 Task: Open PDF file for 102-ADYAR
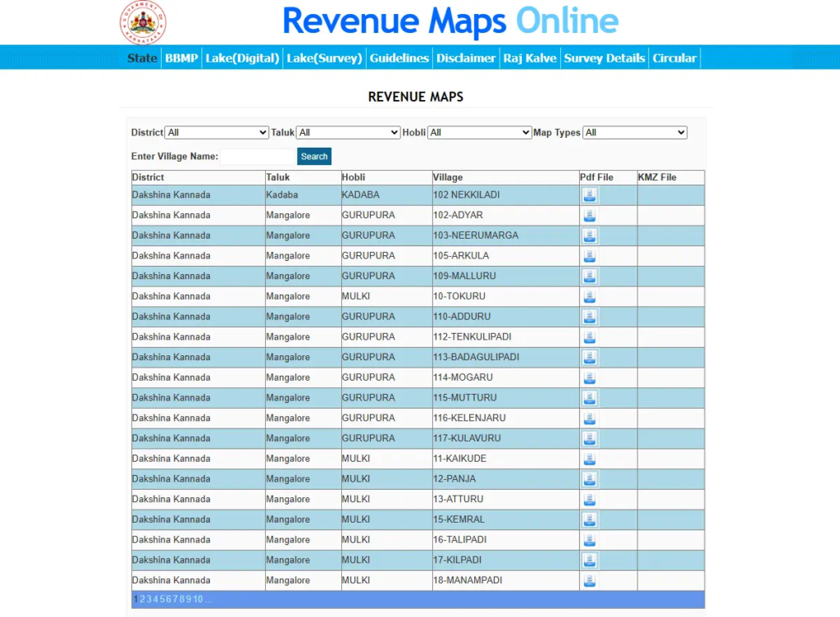click(x=589, y=216)
